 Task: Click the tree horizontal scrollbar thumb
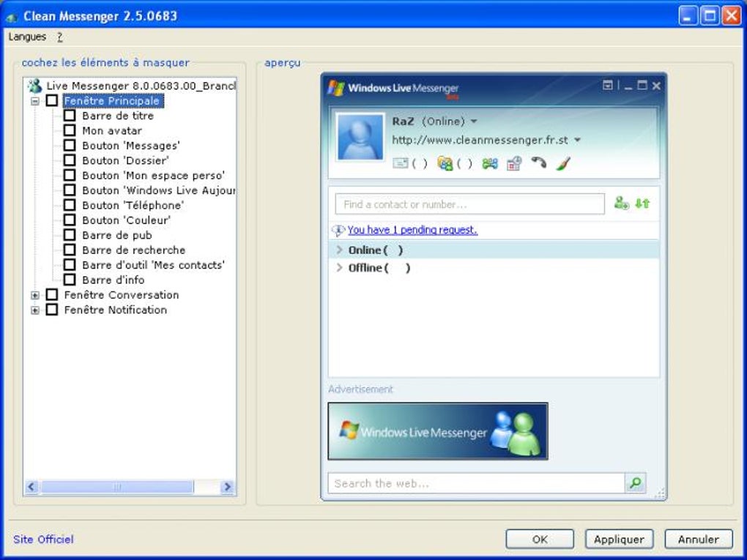[x=116, y=487]
